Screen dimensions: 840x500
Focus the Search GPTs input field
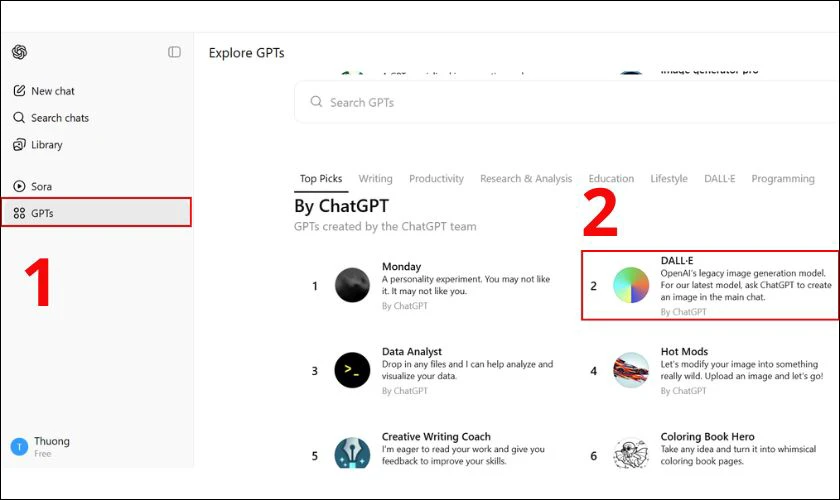tap(566, 102)
